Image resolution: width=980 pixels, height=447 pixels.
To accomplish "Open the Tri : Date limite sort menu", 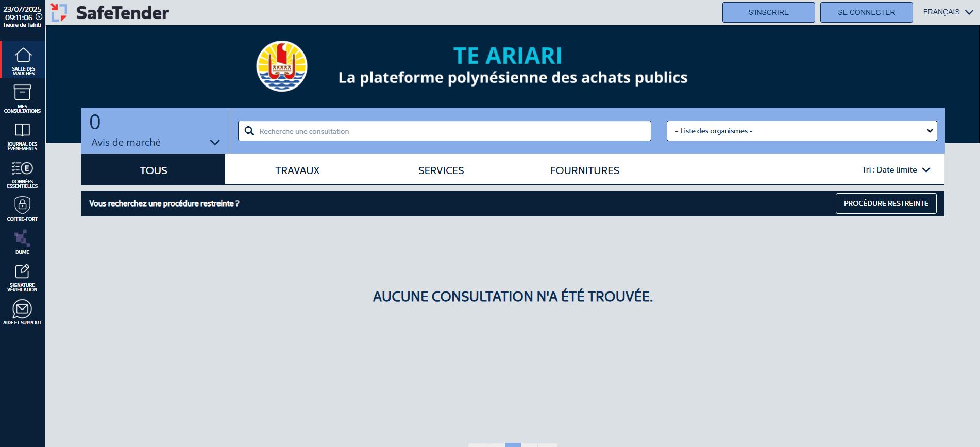I will pyautogui.click(x=896, y=170).
